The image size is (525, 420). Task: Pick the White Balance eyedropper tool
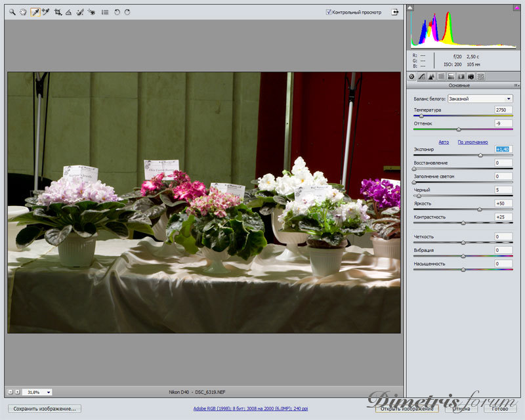click(x=35, y=12)
